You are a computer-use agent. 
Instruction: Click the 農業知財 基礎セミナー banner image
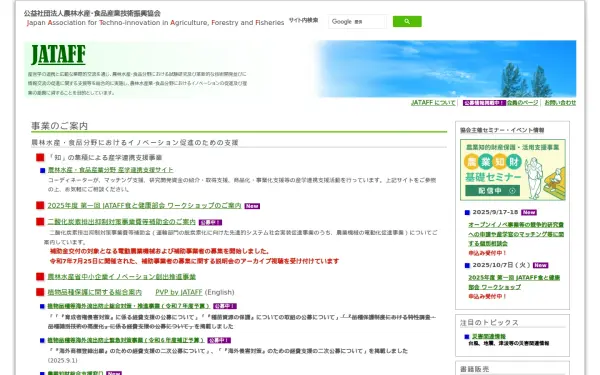pos(513,170)
